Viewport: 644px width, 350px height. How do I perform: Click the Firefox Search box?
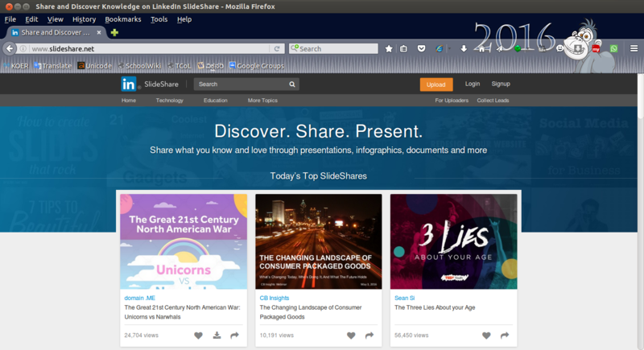(333, 48)
